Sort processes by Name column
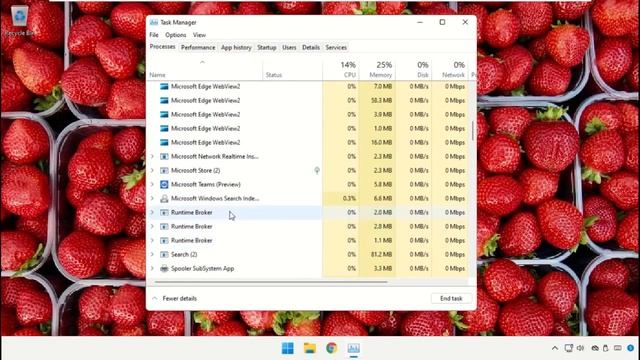The height and width of the screenshot is (360, 640). (204, 69)
